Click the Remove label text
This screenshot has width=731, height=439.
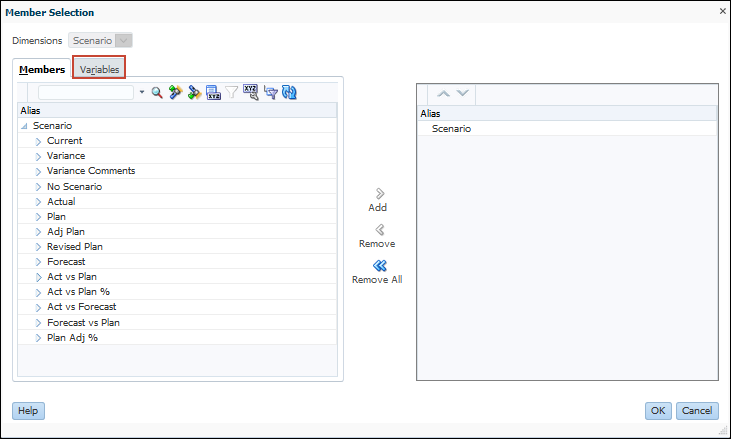click(377, 244)
